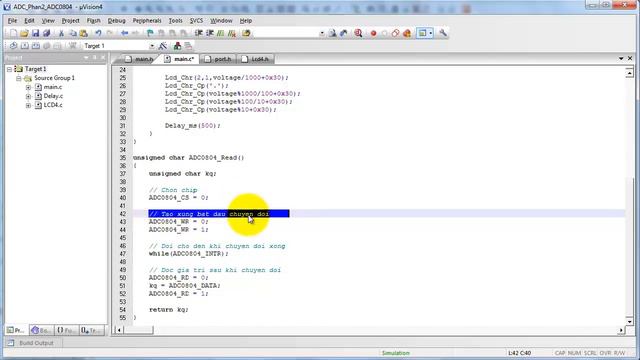The height and width of the screenshot is (360, 640).
Task: Click the Kill all breakpoints icon
Action: [x=407, y=33]
